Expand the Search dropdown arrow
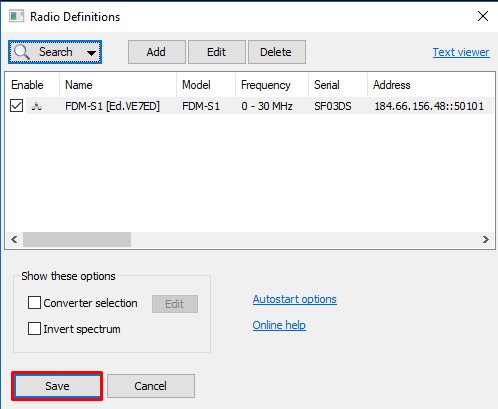498x409 pixels. [x=91, y=53]
